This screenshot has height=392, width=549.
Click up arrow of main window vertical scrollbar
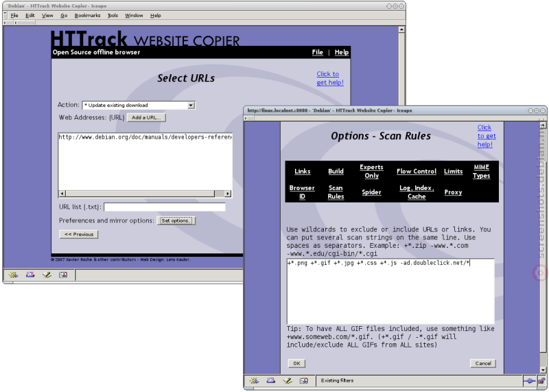click(401, 30)
